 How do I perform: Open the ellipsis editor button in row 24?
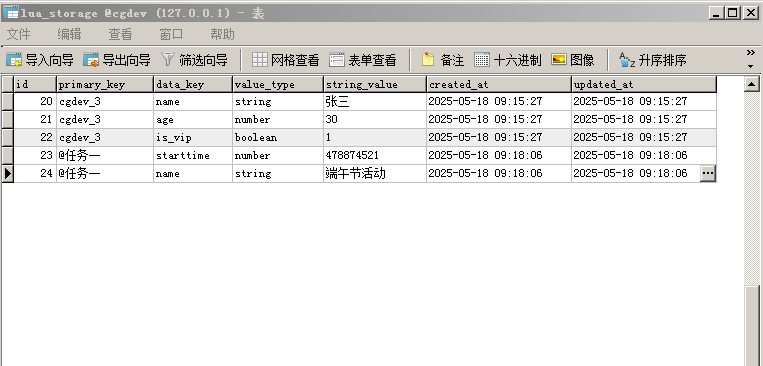[708, 173]
